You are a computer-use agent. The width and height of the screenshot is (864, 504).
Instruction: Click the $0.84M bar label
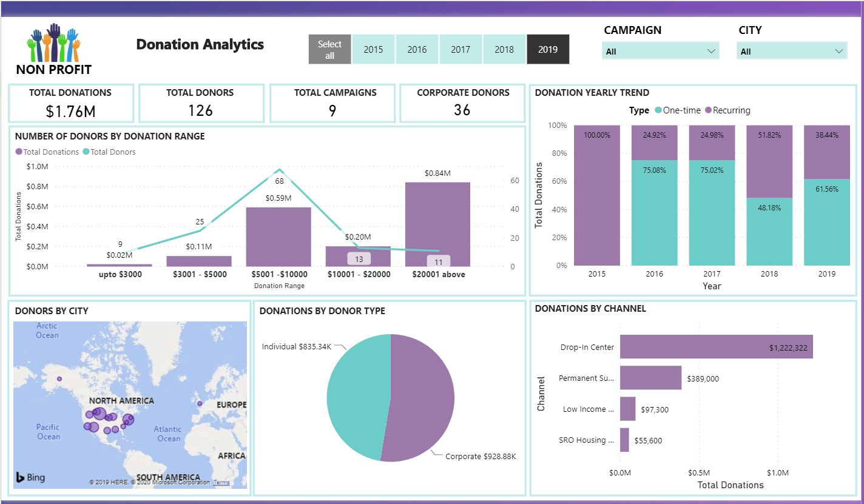437,173
